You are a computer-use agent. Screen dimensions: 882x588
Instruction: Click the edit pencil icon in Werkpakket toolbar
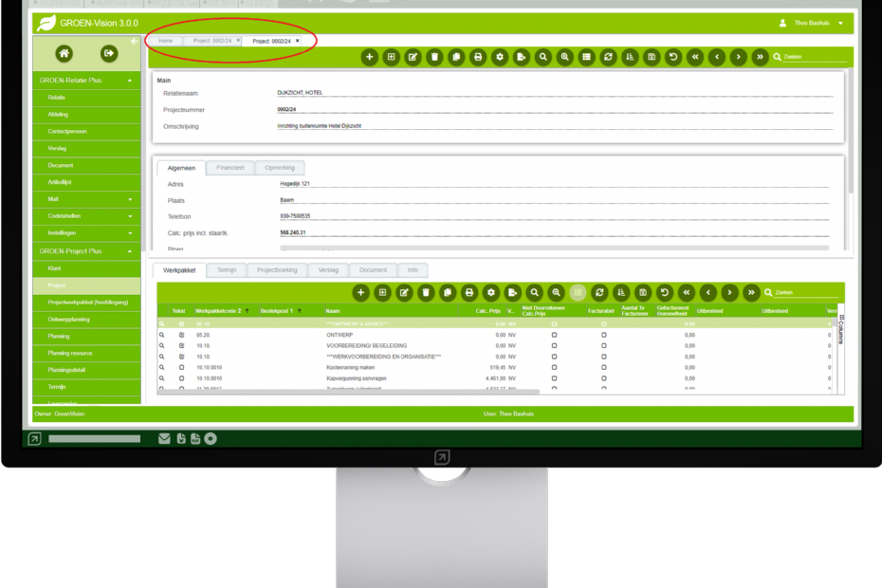(x=404, y=293)
